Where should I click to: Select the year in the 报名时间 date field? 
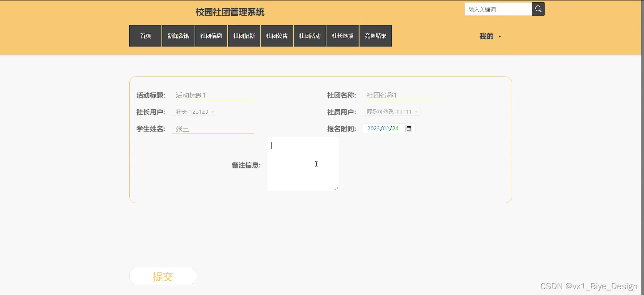click(373, 128)
